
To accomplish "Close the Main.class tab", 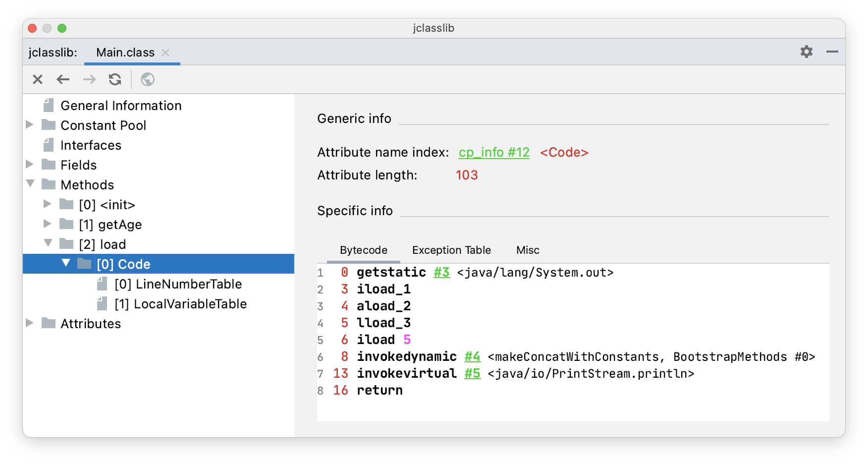I will 165,53.
